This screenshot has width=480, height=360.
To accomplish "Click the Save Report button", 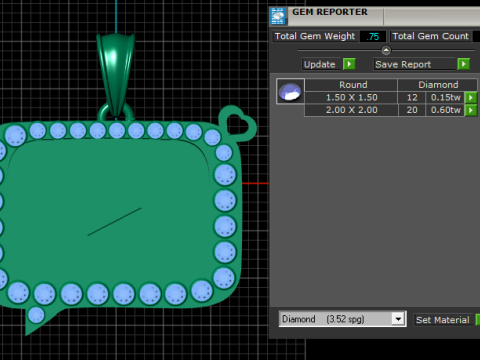I will pyautogui.click(x=415, y=64).
